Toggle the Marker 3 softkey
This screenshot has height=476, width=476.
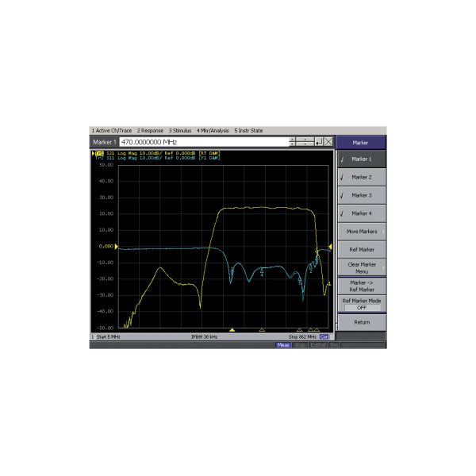coord(362,195)
